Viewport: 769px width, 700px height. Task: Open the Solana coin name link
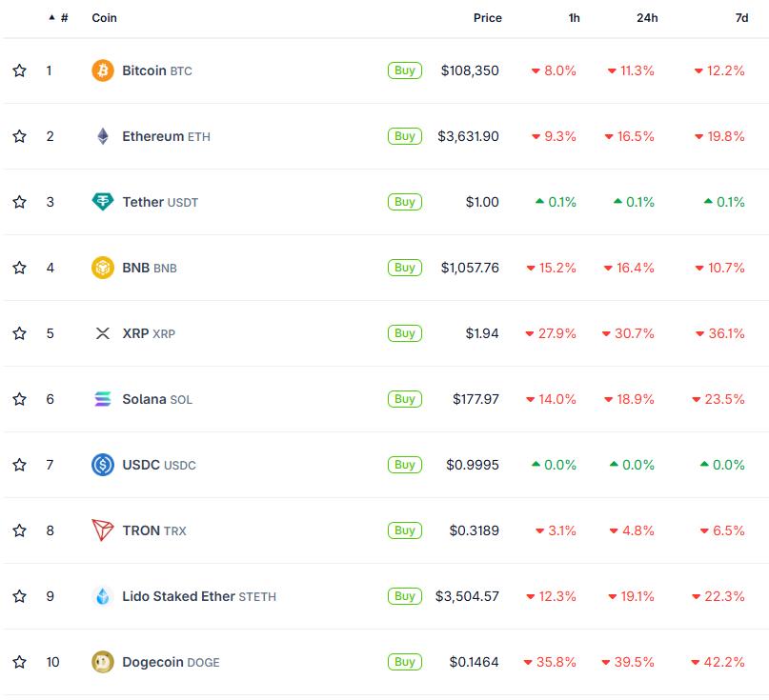point(144,399)
